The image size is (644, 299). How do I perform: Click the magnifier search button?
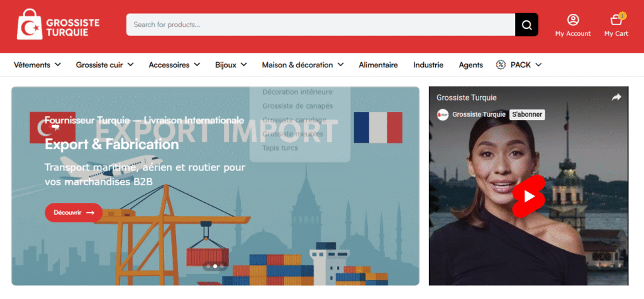point(526,24)
